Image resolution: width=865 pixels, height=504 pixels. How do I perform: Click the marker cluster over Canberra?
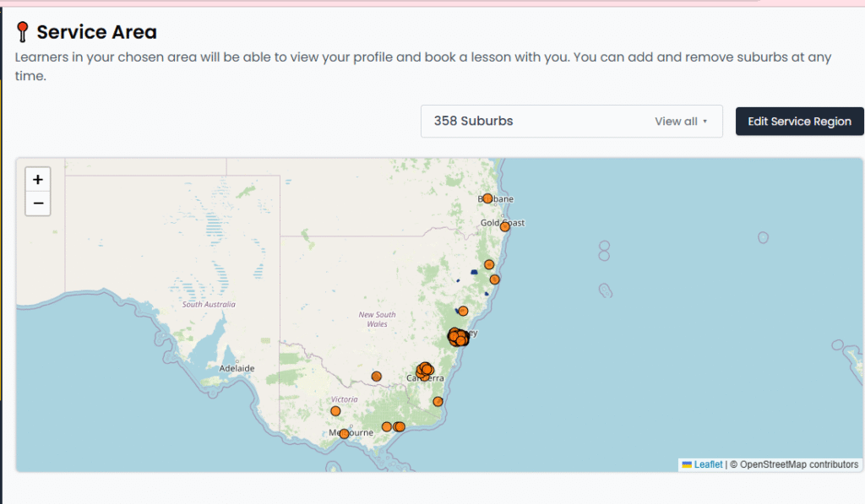tap(424, 370)
